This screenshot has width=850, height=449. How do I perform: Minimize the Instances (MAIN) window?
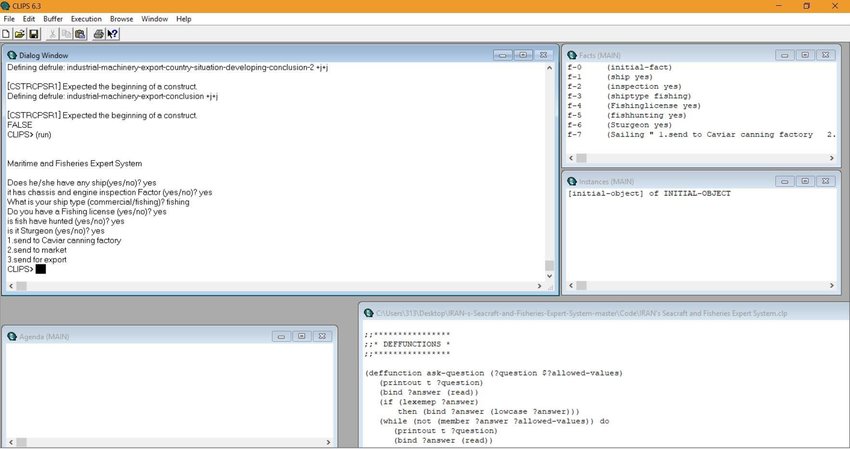(x=786, y=181)
